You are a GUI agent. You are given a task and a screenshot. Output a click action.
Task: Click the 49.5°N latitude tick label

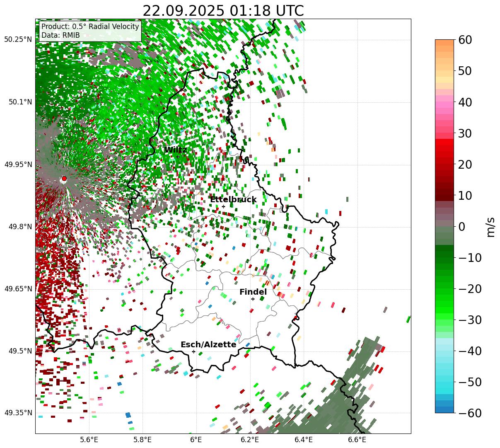click(20, 351)
